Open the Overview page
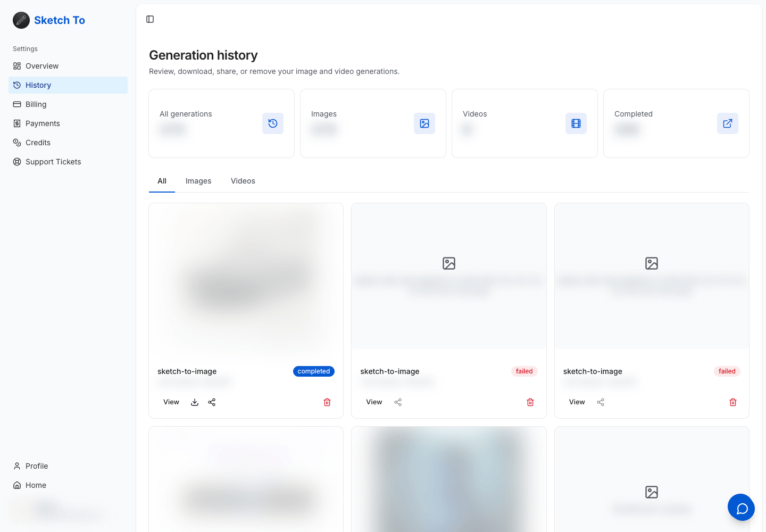Viewport: 766px width, 532px height. click(x=68, y=66)
